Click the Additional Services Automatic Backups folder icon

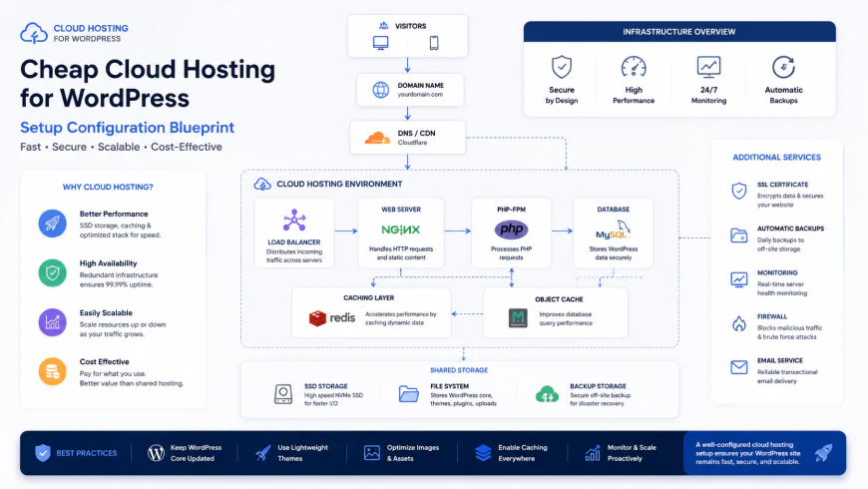tap(739, 236)
